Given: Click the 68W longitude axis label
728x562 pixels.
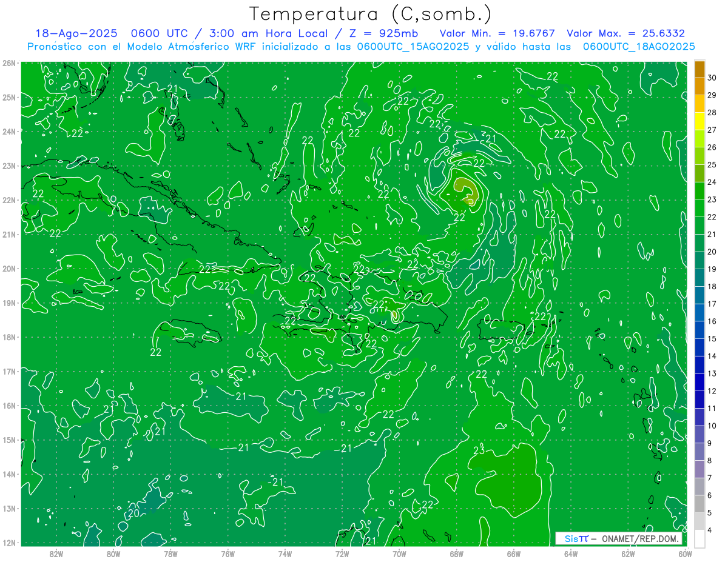Looking at the screenshot, I should pyautogui.click(x=456, y=554).
